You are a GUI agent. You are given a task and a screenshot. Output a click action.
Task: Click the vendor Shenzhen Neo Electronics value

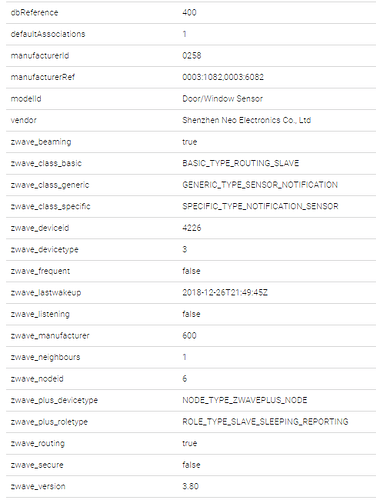(x=247, y=120)
